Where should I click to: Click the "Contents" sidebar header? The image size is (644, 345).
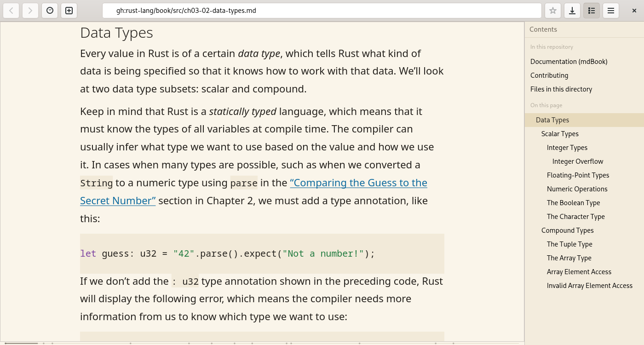coord(543,29)
